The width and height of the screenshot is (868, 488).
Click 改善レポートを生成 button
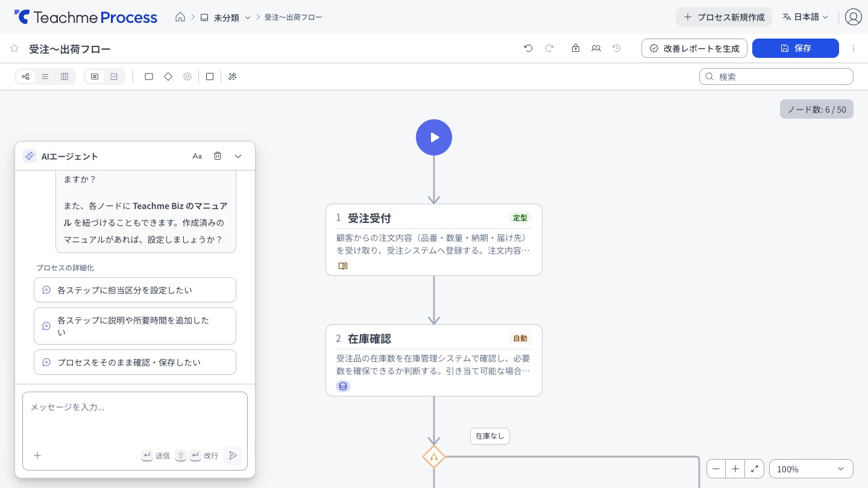(x=694, y=48)
